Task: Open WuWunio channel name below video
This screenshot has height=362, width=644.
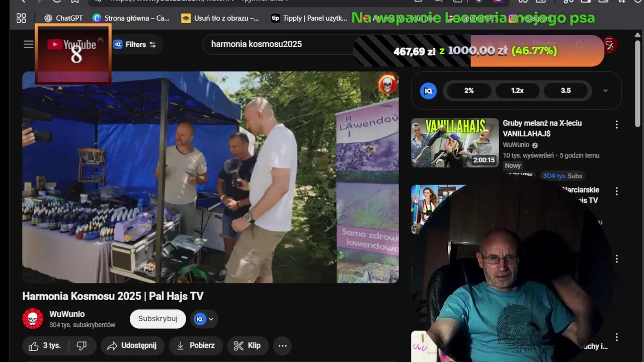Action: click(x=67, y=314)
